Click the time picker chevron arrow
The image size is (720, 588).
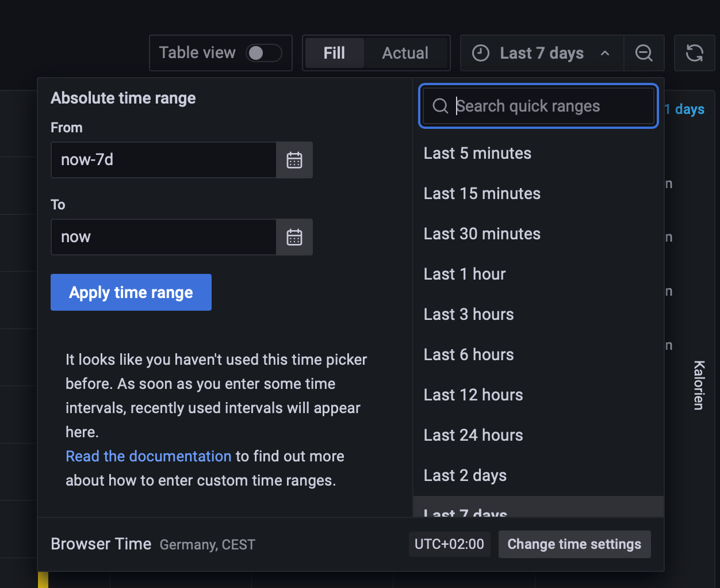(605, 53)
